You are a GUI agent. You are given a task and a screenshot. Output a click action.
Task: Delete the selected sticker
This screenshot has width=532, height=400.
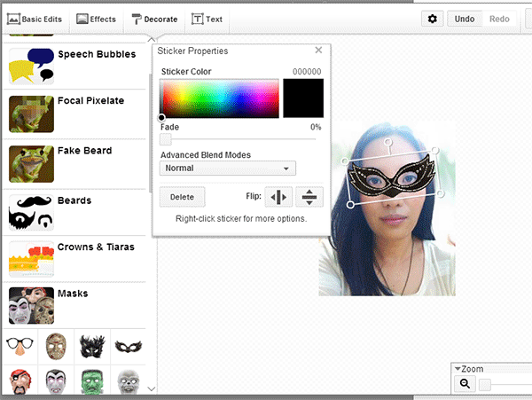tap(182, 197)
